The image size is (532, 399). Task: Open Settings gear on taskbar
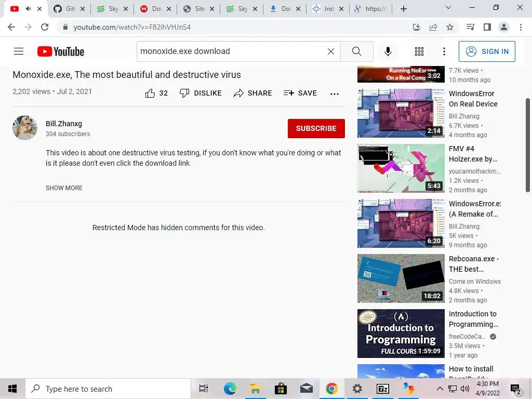pos(357,389)
